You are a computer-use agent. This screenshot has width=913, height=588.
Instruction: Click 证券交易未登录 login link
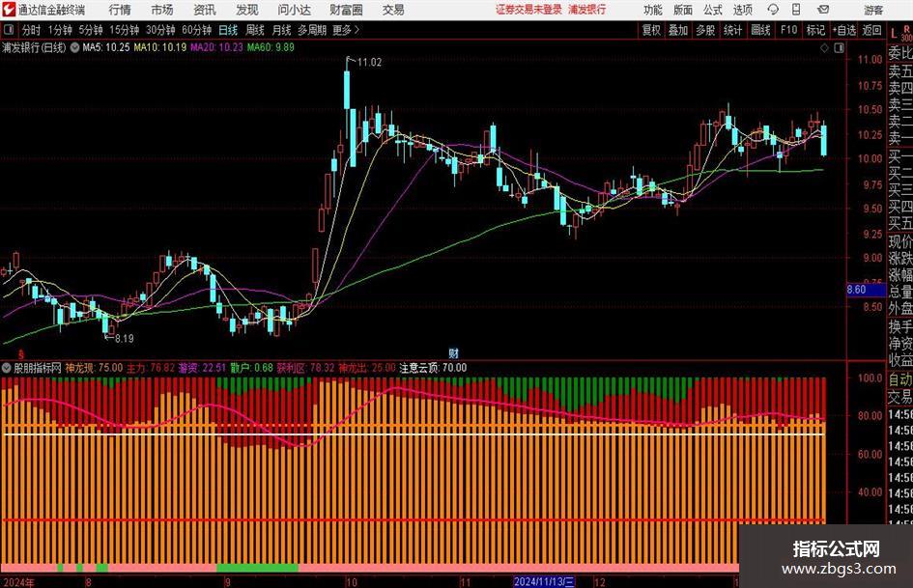click(528, 10)
